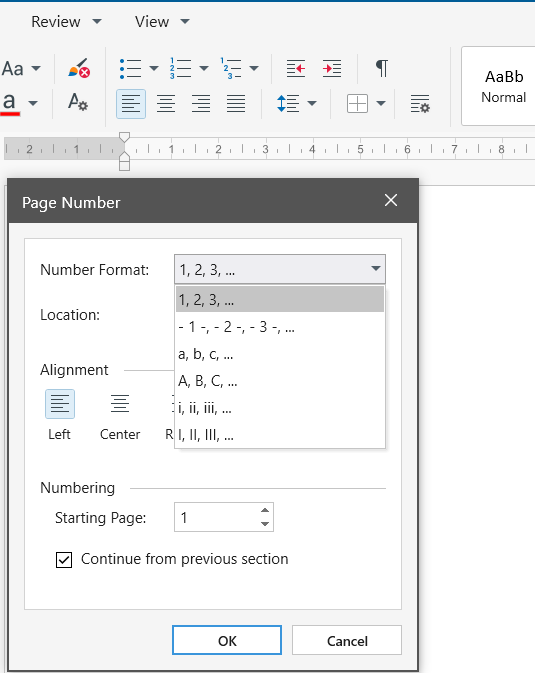Image resolution: width=535 pixels, height=673 pixels.
Task: Click the Cancel button
Action: coord(347,640)
